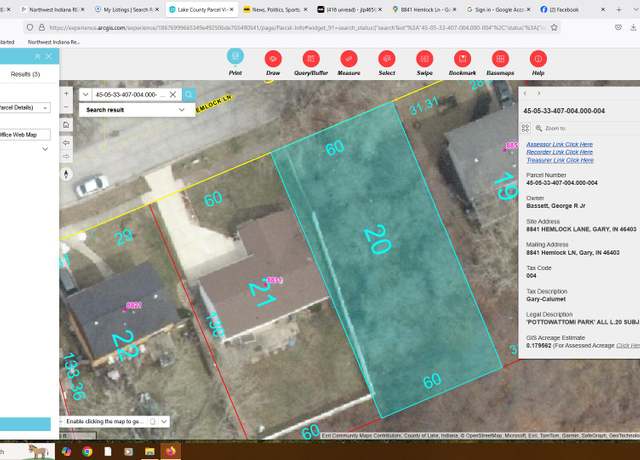The image size is (640, 460).
Task: Open the Assessor Link
Action: click(559, 144)
